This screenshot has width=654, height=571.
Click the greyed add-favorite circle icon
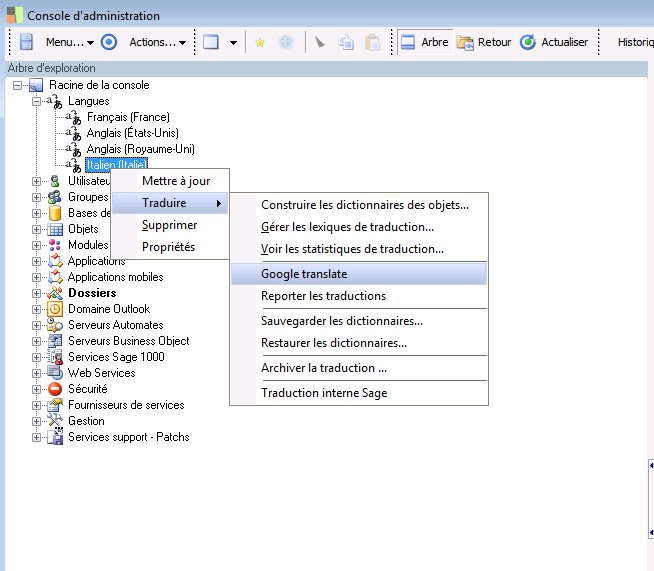tap(286, 42)
